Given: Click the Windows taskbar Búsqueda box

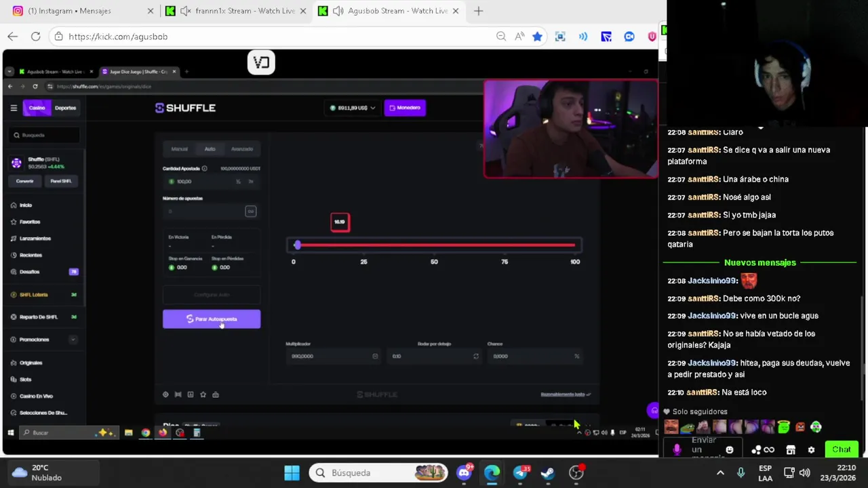Looking at the screenshot, I should pos(379,472).
